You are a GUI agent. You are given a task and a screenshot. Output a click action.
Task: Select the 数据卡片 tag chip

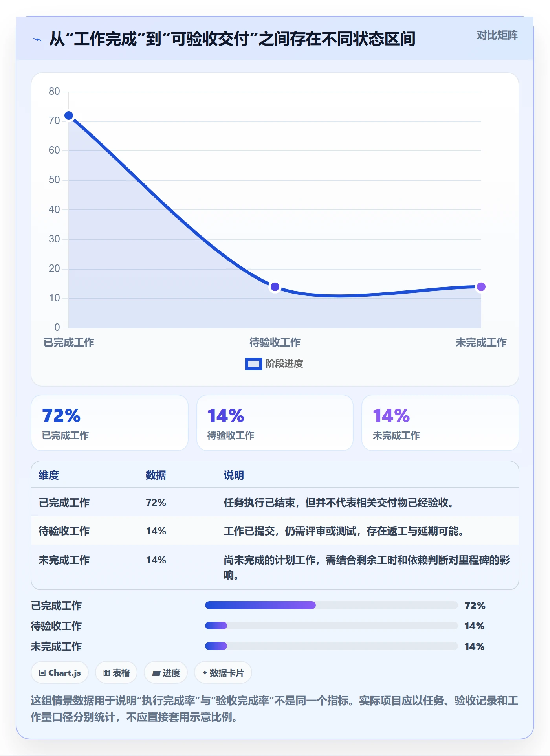[x=223, y=673]
